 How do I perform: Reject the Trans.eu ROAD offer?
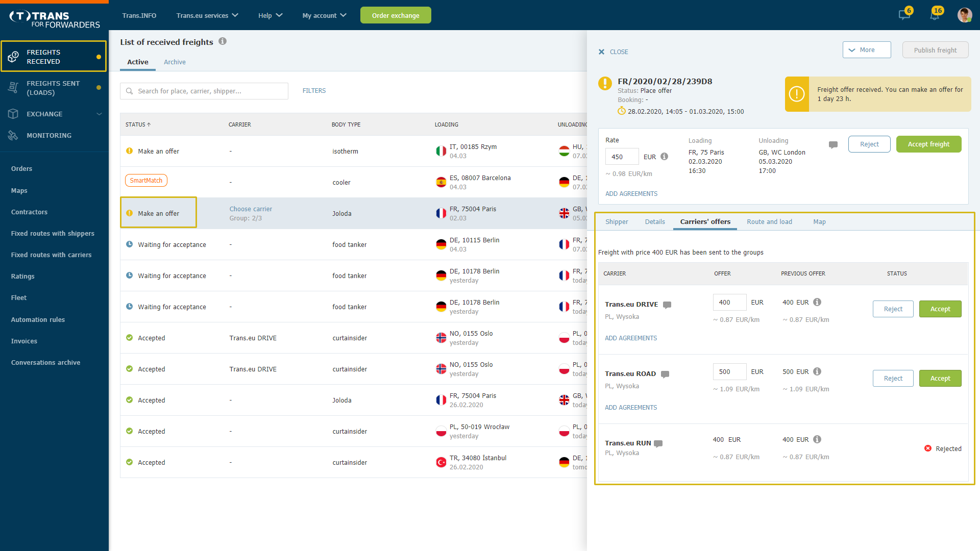pos(893,378)
